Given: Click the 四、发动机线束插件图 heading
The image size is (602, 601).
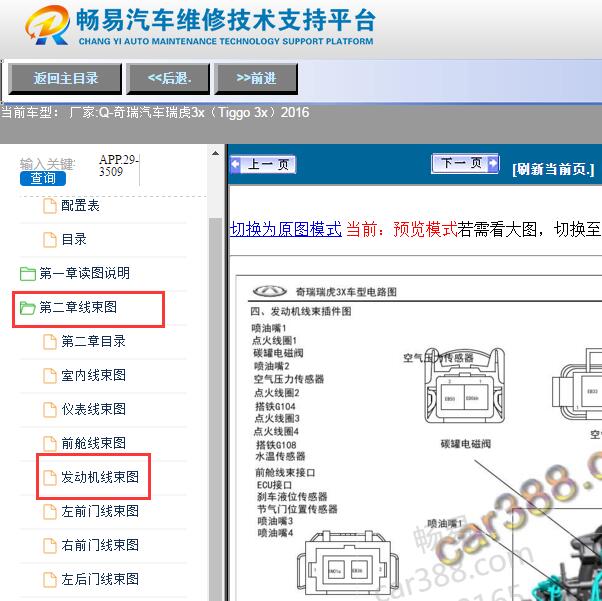Looking at the screenshot, I should tap(301, 311).
